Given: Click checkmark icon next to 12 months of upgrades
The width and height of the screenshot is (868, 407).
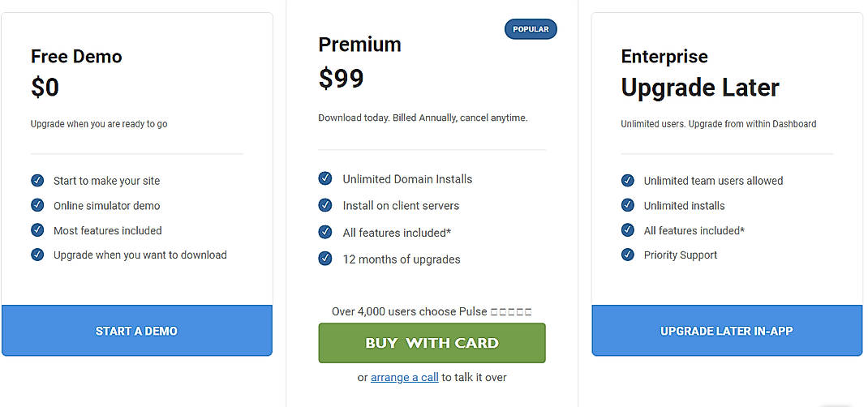Looking at the screenshot, I should click(x=325, y=259).
